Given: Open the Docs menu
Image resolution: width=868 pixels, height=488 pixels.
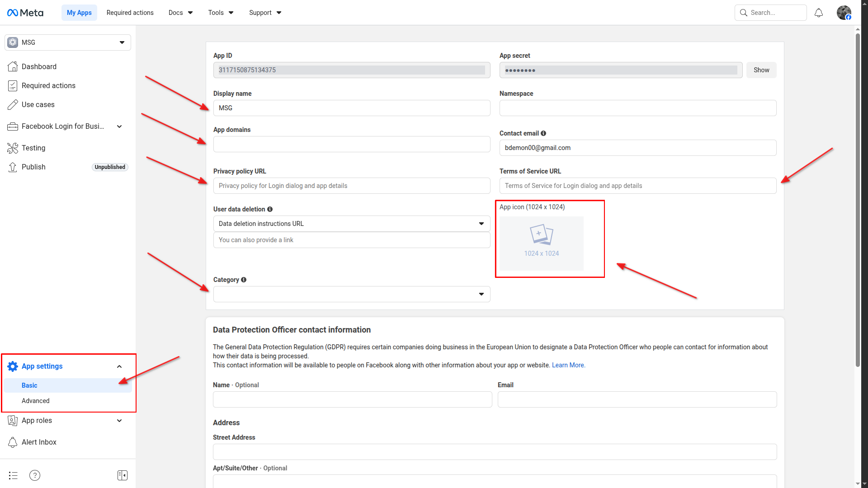Looking at the screenshot, I should 180,13.
